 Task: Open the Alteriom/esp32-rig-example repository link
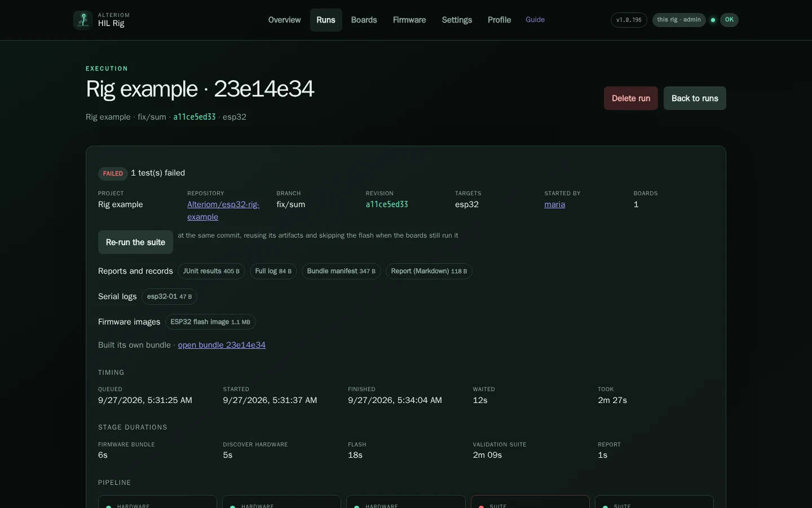click(223, 211)
